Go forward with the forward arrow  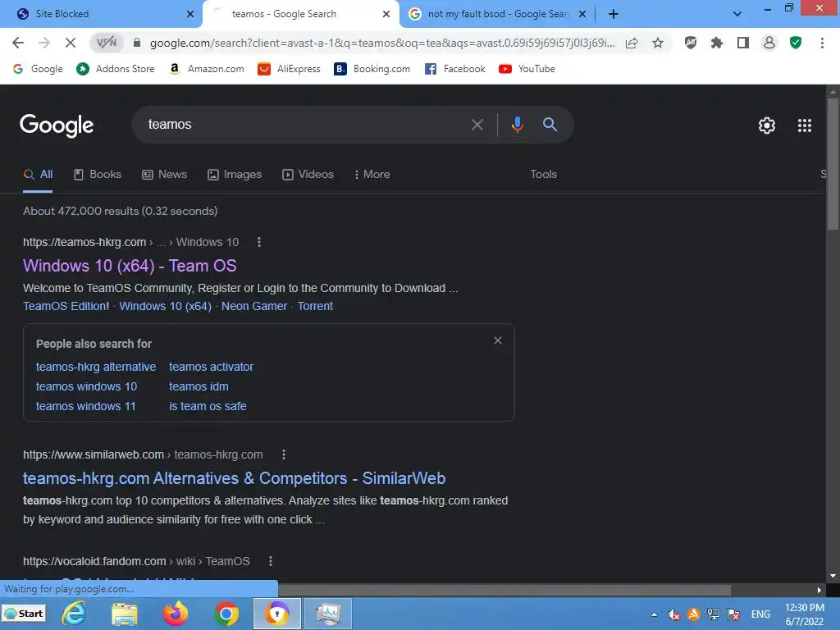[x=44, y=43]
